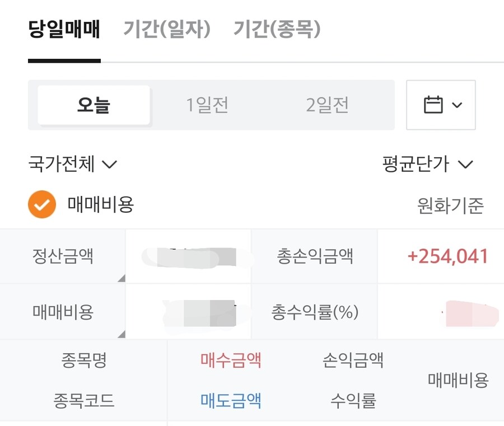This screenshot has width=504, height=426.
Task: Select the 1일전 date option
Action: point(207,105)
